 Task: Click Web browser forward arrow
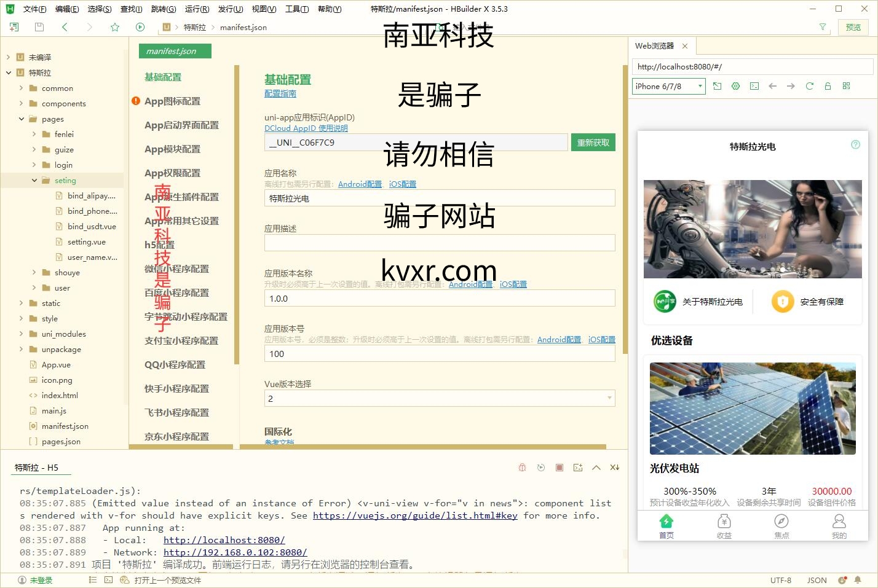click(x=791, y=86)
